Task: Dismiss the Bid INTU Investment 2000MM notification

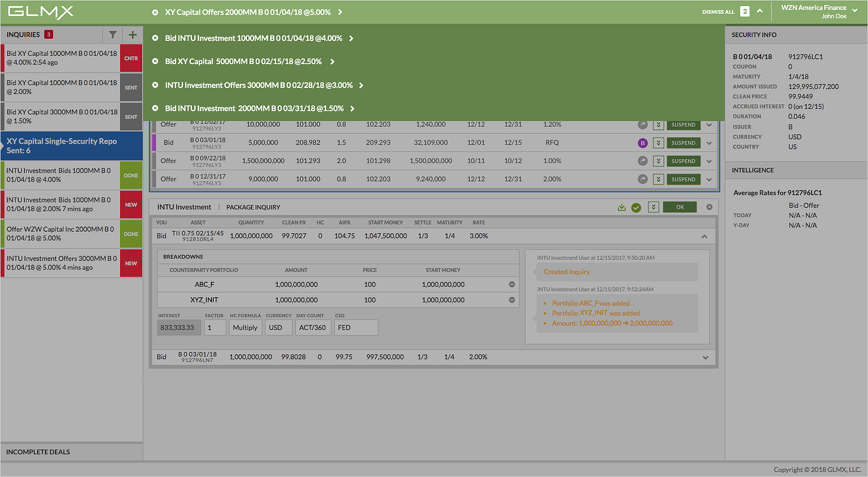Action: [156, 108]
